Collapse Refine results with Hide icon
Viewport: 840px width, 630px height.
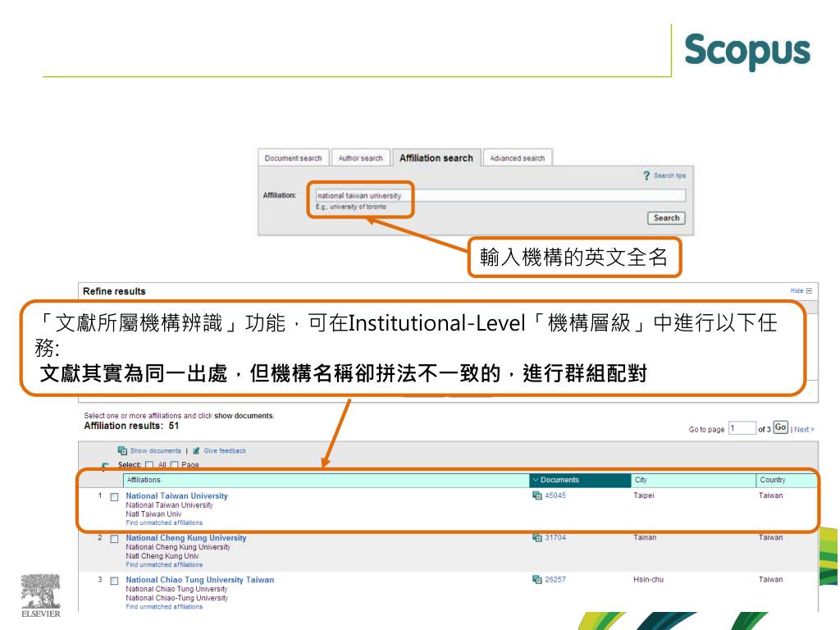(x=809, y=291)
